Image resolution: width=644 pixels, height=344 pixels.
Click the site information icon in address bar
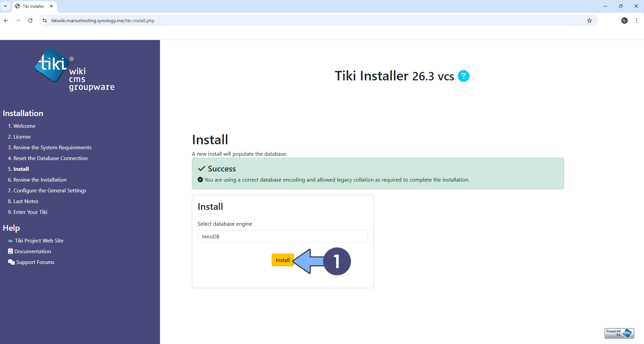tap(44, 21)
